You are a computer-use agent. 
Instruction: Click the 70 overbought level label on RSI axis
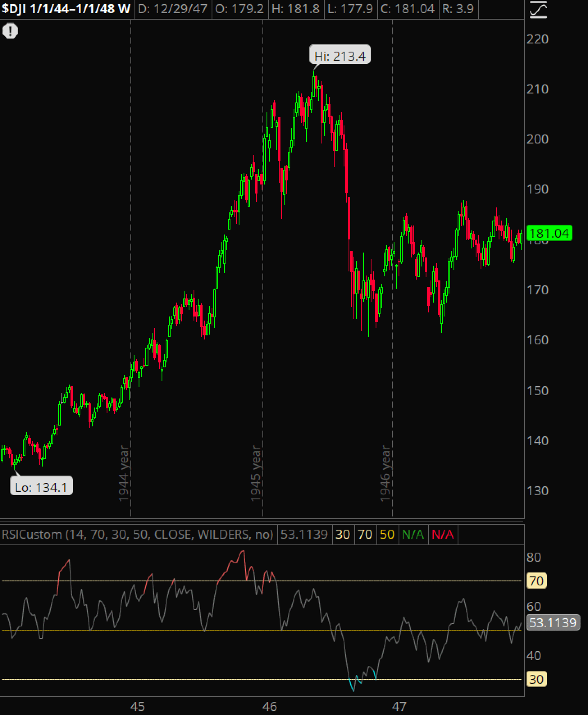[x=536, y=581]
